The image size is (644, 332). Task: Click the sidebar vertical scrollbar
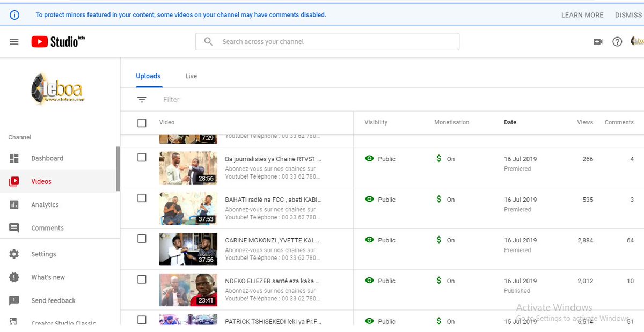click(x=118, y=169)
